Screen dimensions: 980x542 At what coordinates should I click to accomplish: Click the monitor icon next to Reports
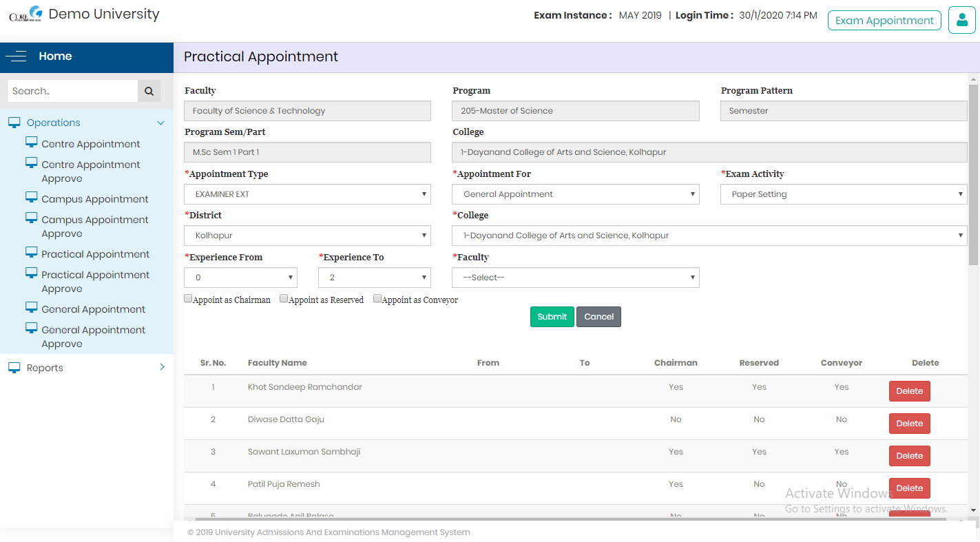14,368
